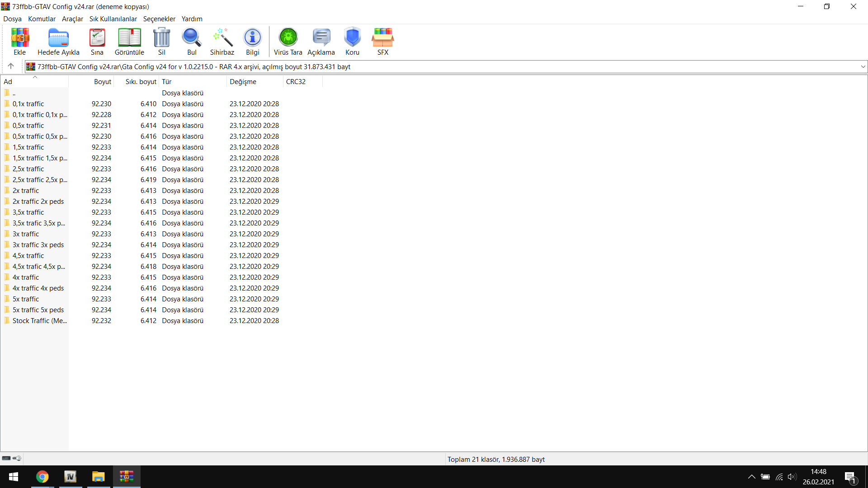Select the 2x traffic 2x peds folder

38,202
